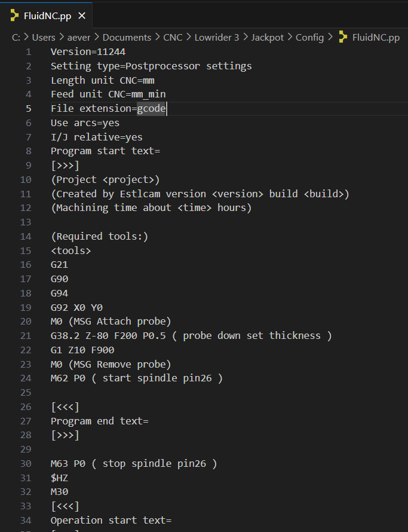Click the Users breadcrumb entry

[44, 37]
